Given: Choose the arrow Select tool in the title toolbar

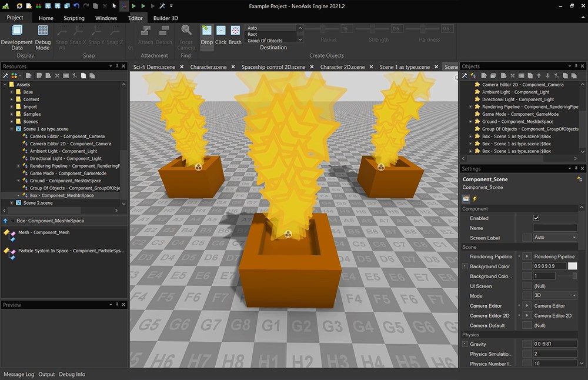Looking at the screenshot, I should (115, 6).
